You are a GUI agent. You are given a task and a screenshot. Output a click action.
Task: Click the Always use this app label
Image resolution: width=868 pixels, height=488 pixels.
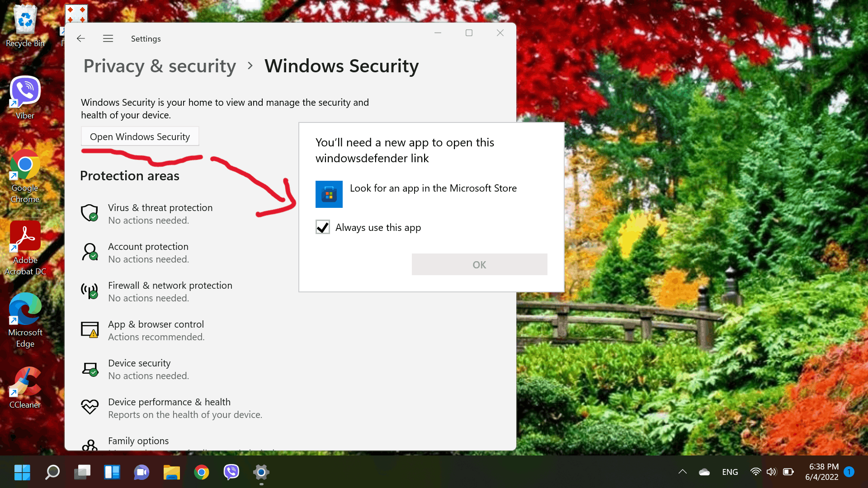tap(378, 227)
